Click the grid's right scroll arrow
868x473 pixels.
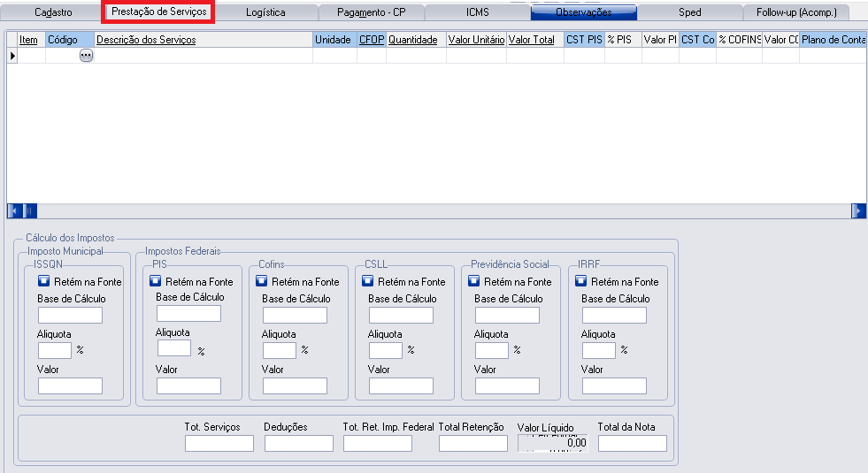[x=858, y=211]
